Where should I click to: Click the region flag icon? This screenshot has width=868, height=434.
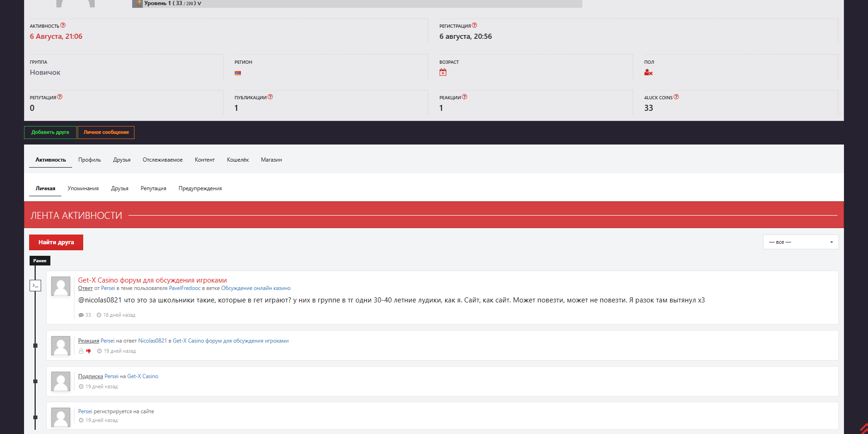pyautogui.click(x=238, y=73)
